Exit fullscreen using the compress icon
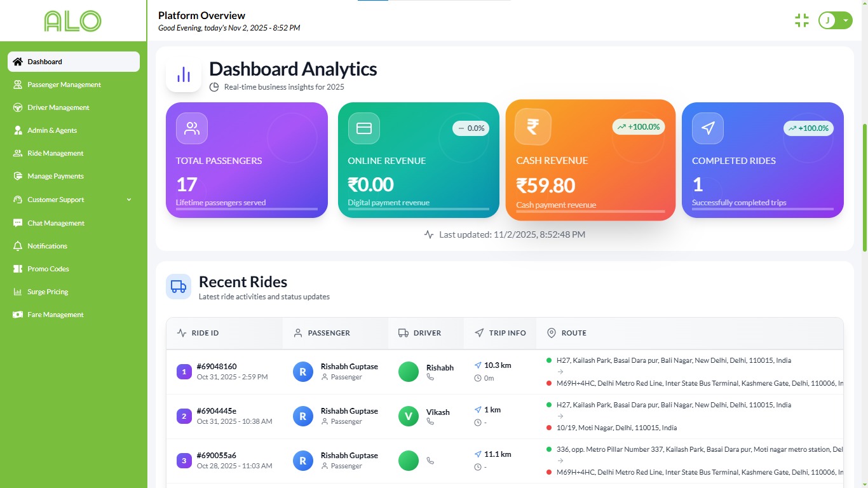The width and height of the screenshot is (868, 488). [802, 20]
